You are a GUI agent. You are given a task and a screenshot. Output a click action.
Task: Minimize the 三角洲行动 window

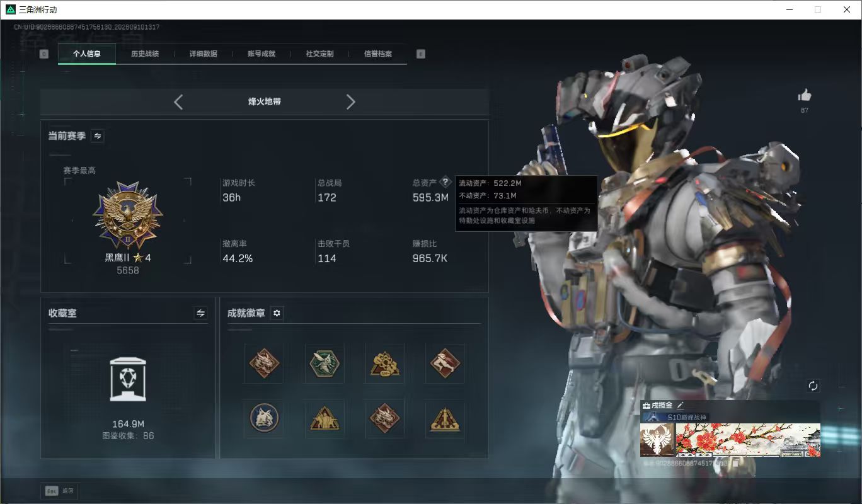point(790,9)
